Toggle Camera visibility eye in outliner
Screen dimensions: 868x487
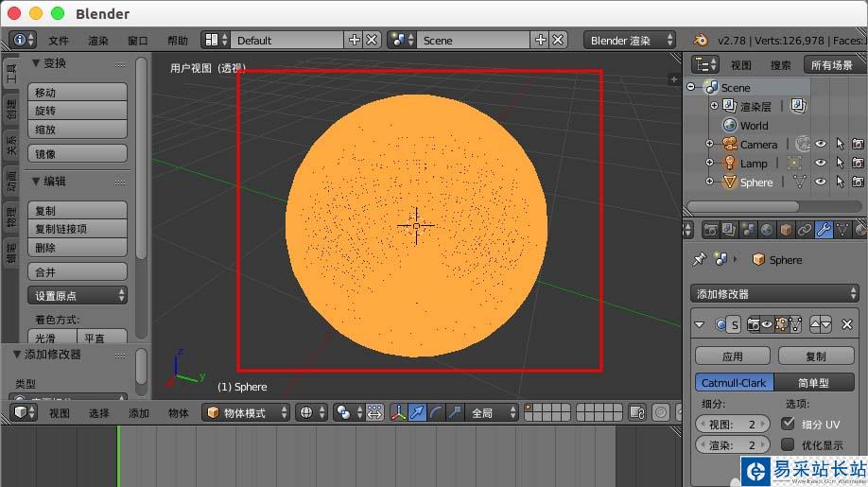pyautogui.click(x=821, y=144)
